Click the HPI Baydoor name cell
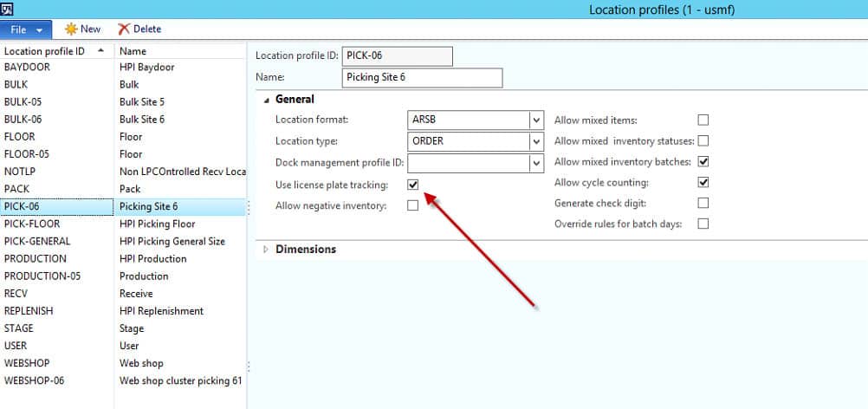The height and width of the screenshot is (409, 868). coord(180,67)
